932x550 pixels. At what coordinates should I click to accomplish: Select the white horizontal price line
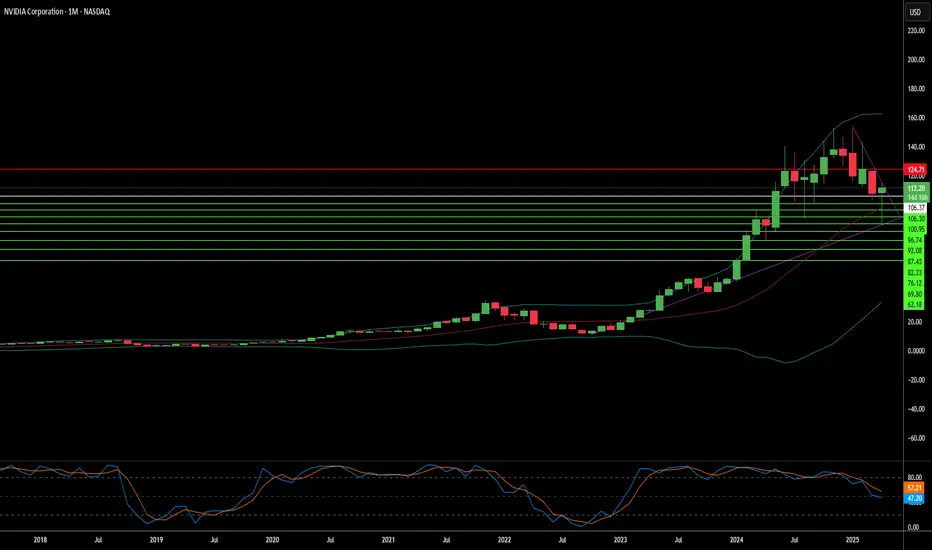point(452,196)
